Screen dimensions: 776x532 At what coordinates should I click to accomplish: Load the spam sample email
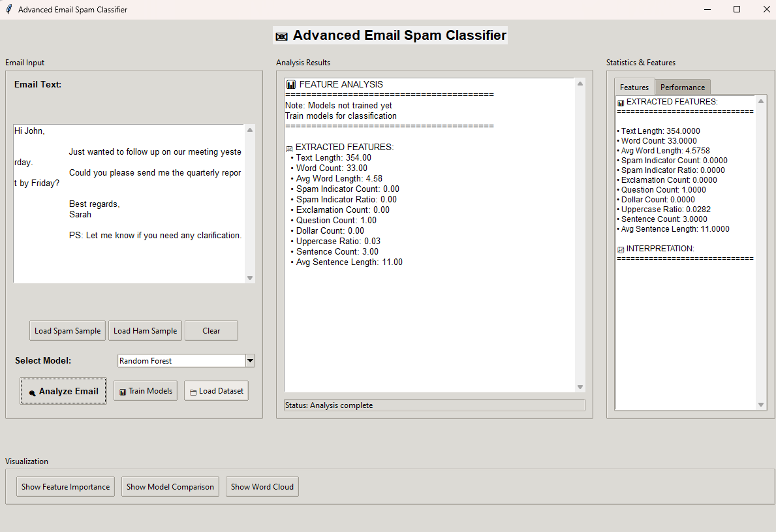pyautogui.click(x=68, y=331)
